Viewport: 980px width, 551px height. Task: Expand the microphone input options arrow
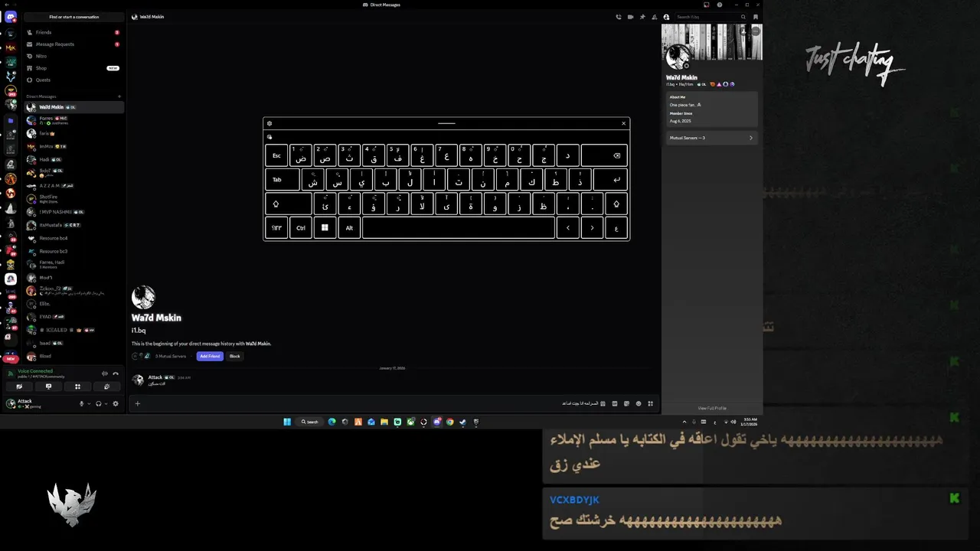coord(89,403)
